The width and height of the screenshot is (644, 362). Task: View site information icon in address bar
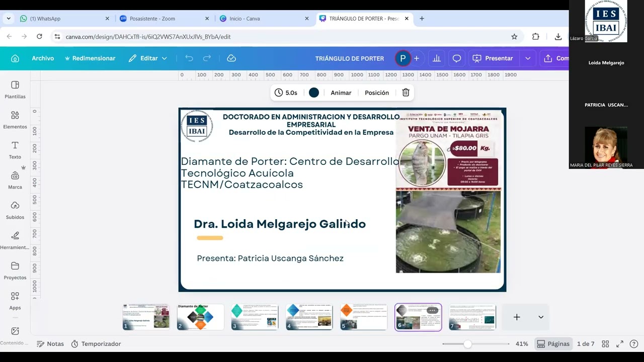coord(57,37)
